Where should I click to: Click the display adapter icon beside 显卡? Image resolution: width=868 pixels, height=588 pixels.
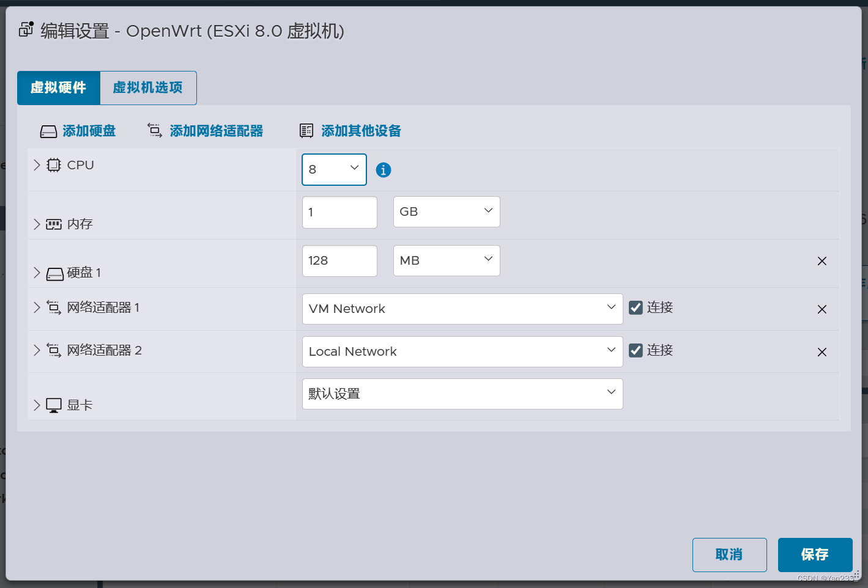tap(53, 404)
